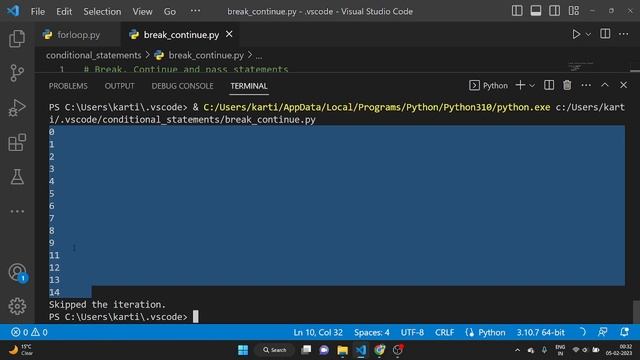Customize layout button in title bar
The image size is (640, 360).
[573, 11]
